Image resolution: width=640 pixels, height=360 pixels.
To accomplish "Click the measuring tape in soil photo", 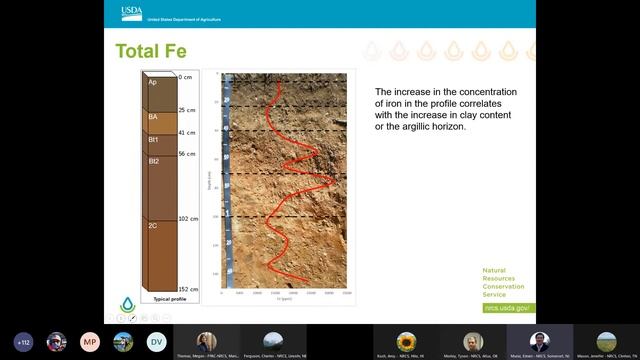I will (227, 181).
